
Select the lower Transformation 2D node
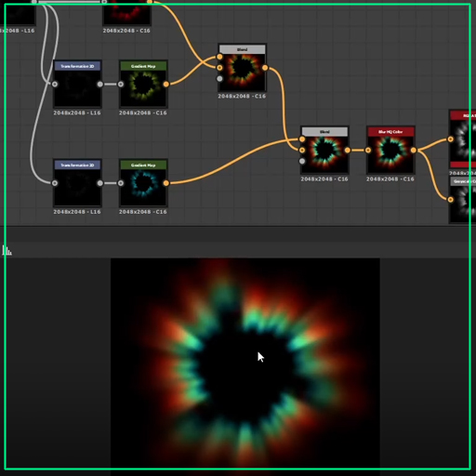pos(77,183)
